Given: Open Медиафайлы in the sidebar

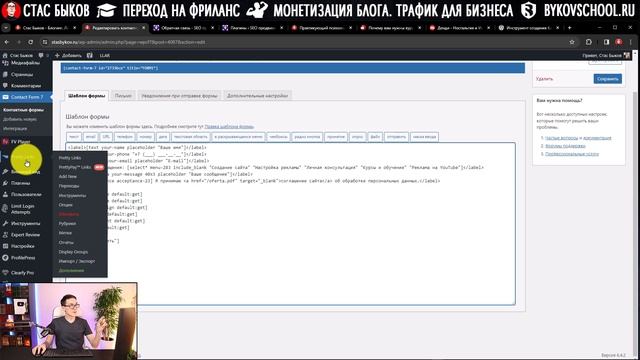Looking at the screenshot, I should [25, 63].
